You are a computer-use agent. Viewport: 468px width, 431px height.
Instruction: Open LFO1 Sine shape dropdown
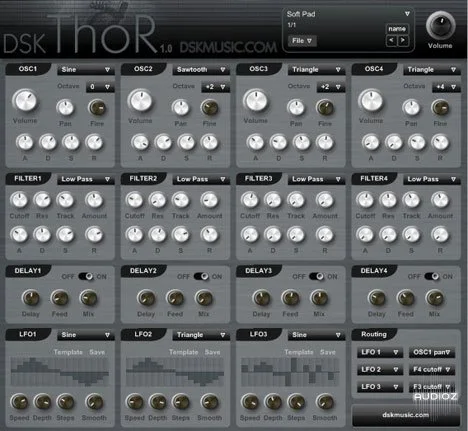click(x=86, y=335)
